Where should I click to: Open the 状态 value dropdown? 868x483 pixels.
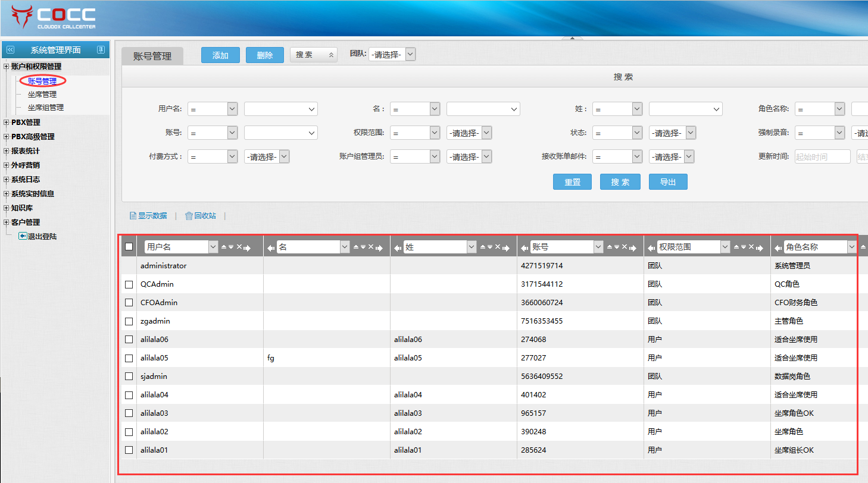(x=673, y=133)
